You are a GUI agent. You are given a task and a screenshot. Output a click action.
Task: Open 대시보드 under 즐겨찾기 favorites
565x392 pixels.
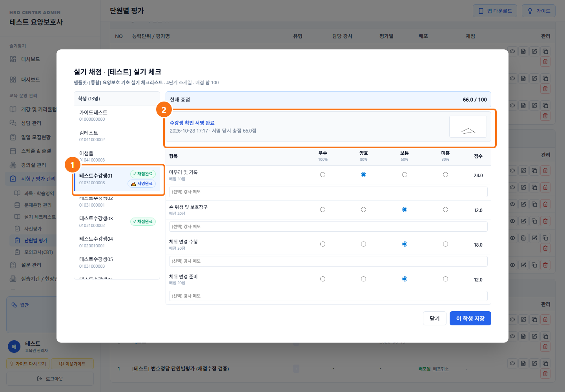click(30, 59)
